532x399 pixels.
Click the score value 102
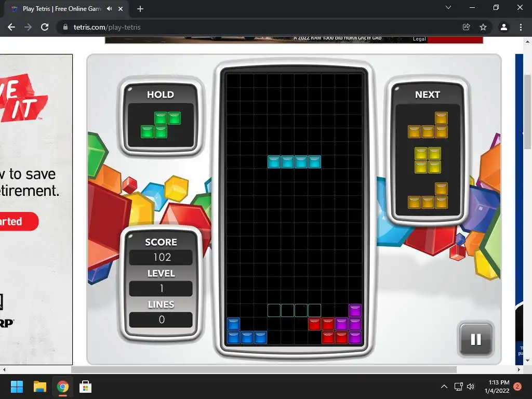tap(162, 257)
